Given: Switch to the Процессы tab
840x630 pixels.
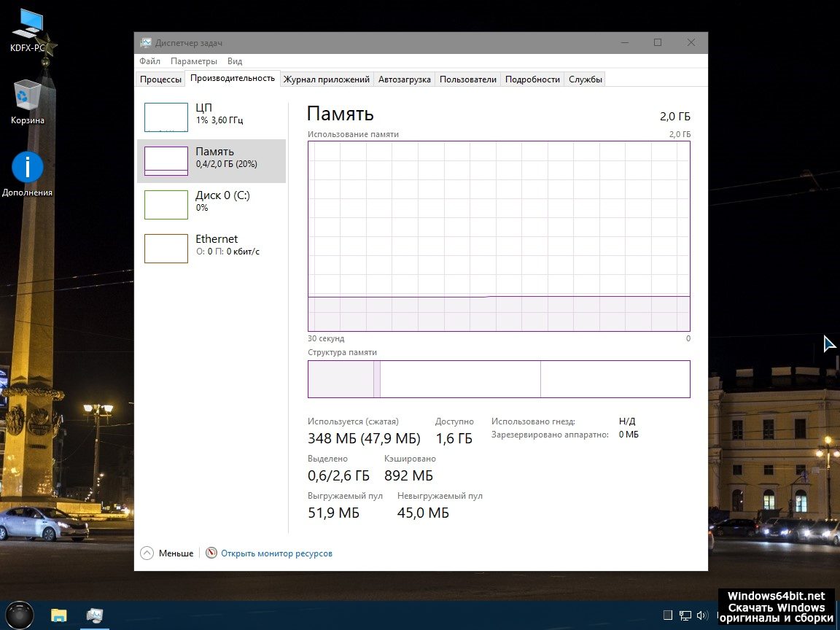Looking at the screenshot, I should pos(160,79).
